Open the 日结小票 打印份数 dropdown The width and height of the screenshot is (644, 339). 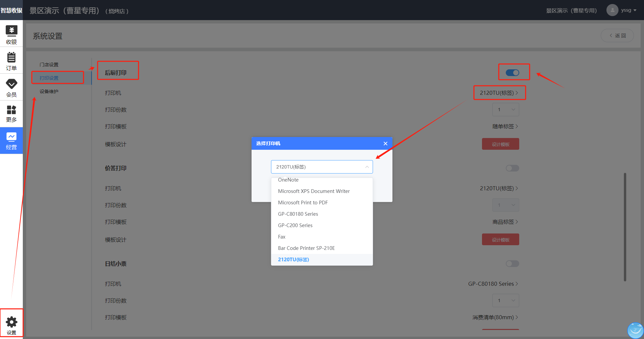(x=505, y=300)
